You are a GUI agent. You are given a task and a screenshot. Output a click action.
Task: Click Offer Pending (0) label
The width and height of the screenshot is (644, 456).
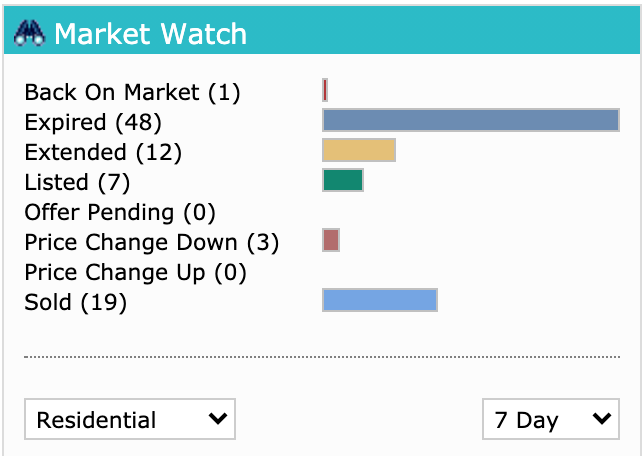(120, 212)
